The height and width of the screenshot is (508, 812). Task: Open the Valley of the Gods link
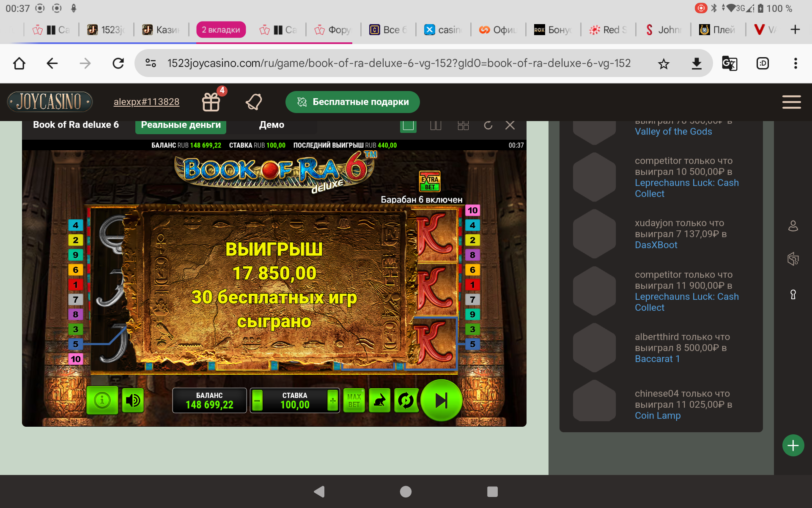pos(673,132)
